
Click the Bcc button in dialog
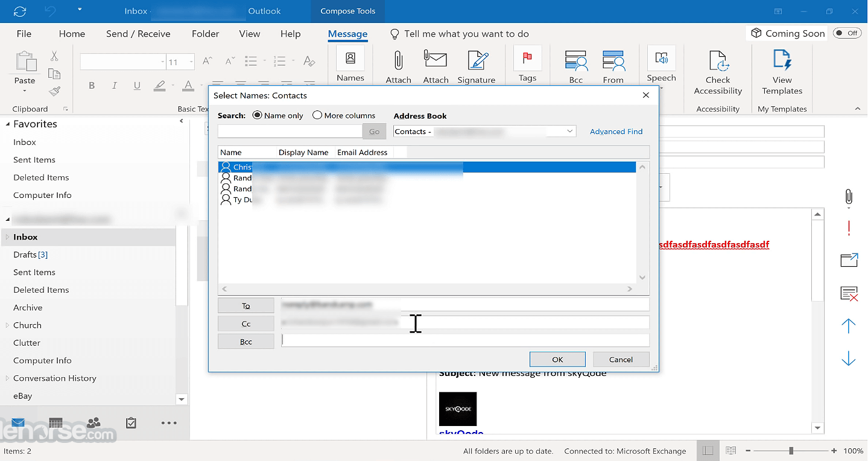[x=246, y=342]
